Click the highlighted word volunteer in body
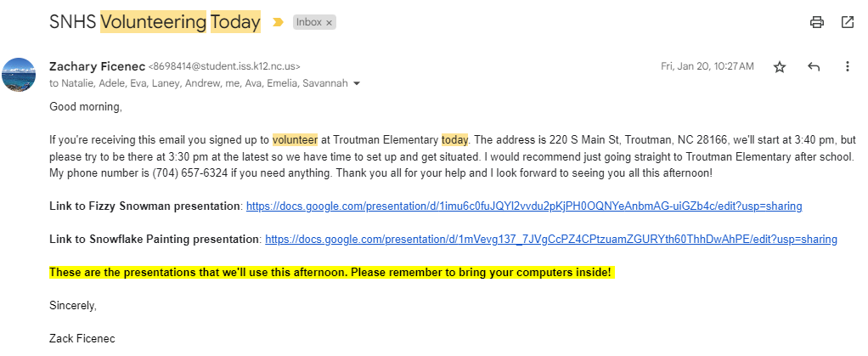This screenshot has width=868, height=356. pyautogui.click(x=295, y=140)
